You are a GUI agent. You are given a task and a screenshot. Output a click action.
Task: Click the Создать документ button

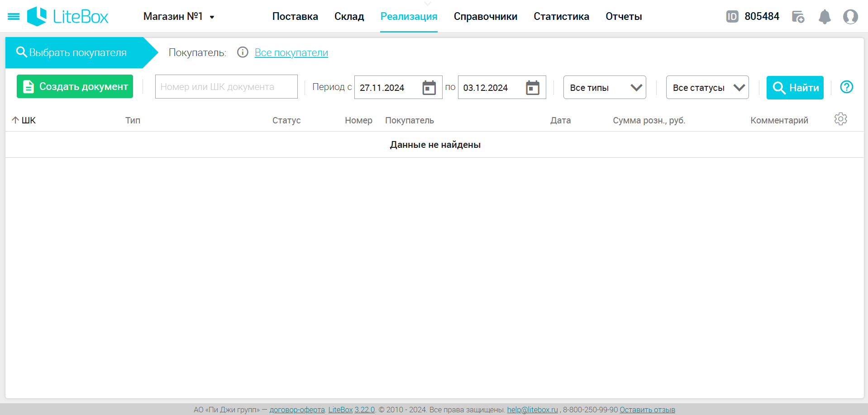[x=75, y=86]
